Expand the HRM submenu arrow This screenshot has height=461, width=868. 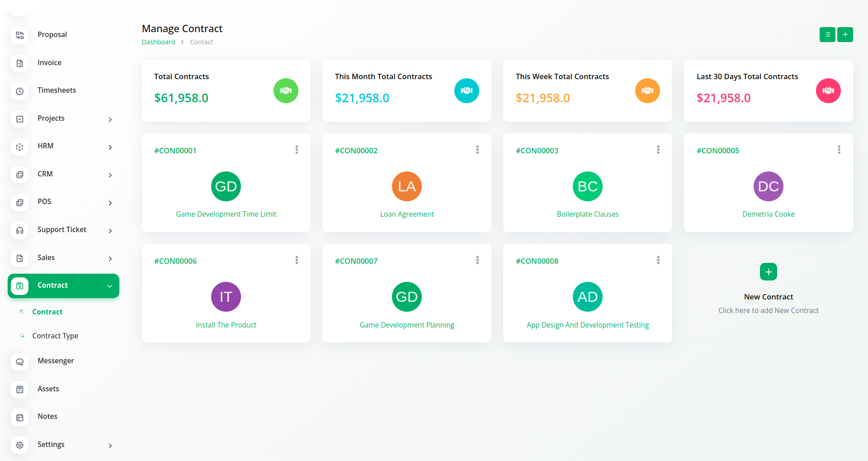click(110, 147)
